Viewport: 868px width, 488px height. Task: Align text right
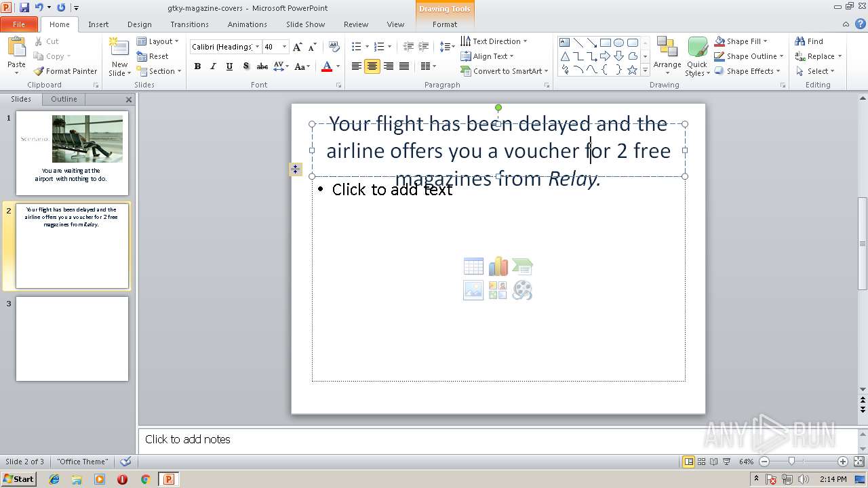[x=388, y=66]
